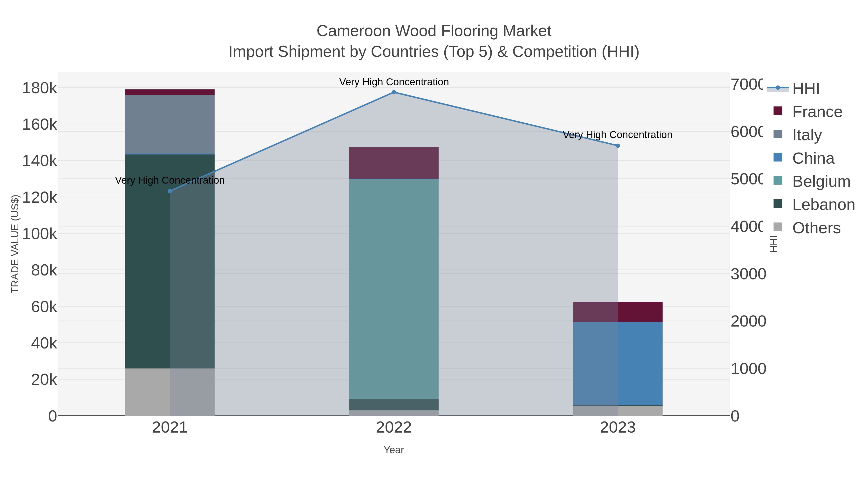This screenshot has width=868, height=488.
Task: Click the HHI line marker for 2023
Action: 618,146
